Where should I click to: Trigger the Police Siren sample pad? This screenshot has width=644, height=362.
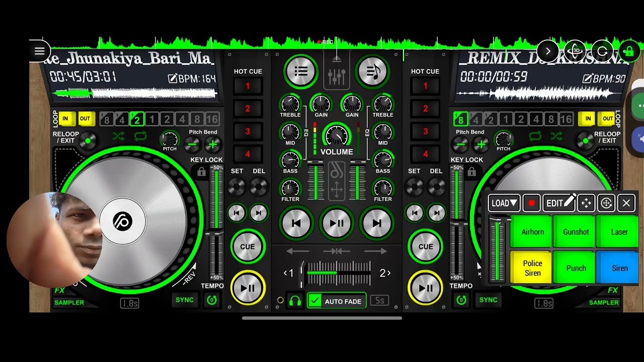click(532, 268)
